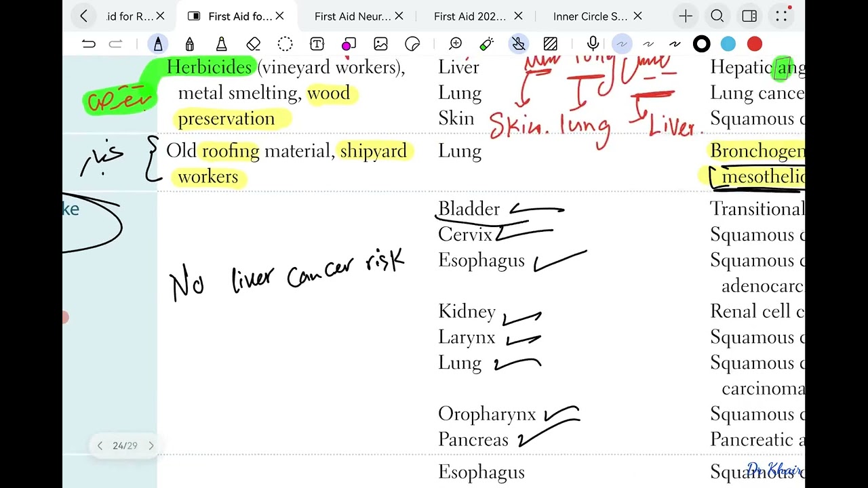Open the 24/29 page counter
Screen dimensions: 868x488
point(125,445)
